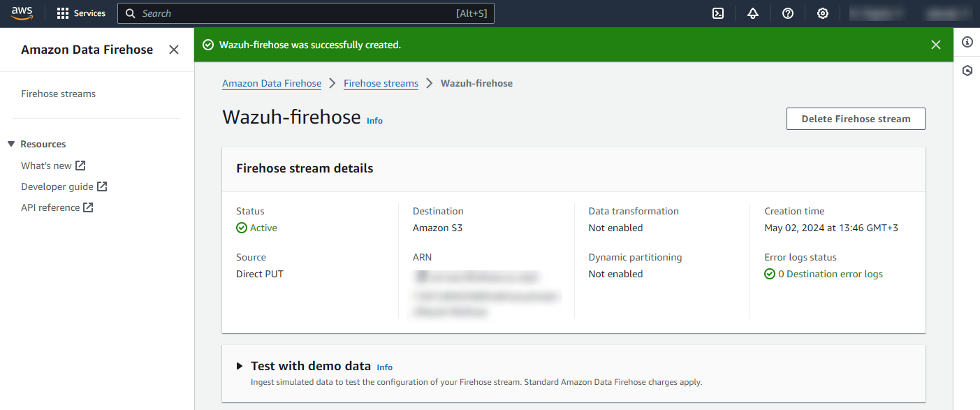Viewport: 980px width, 410px height.
Task: Click the AWS console search field
Action: pos(293,13)
